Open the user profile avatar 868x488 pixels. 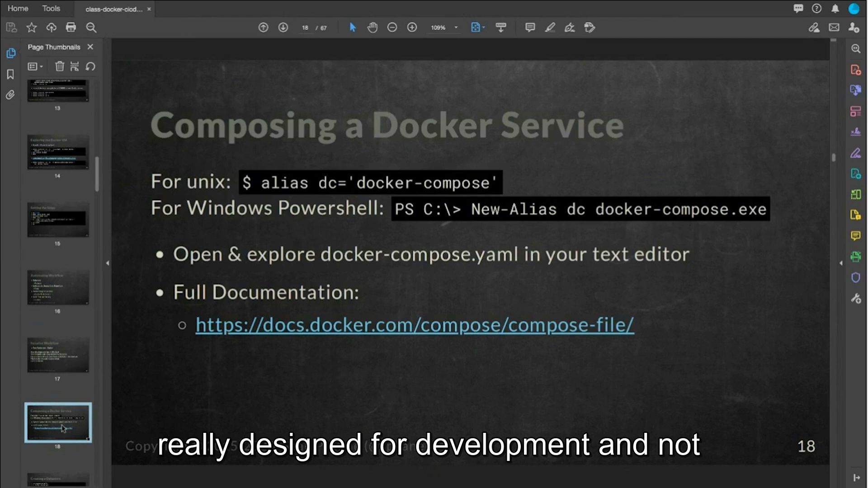click(x=854, y=9)
